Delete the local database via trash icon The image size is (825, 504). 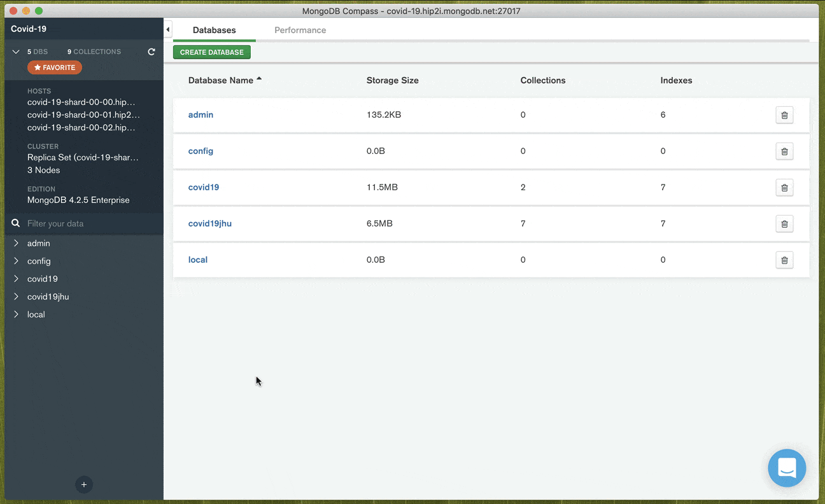pos(784,260)
